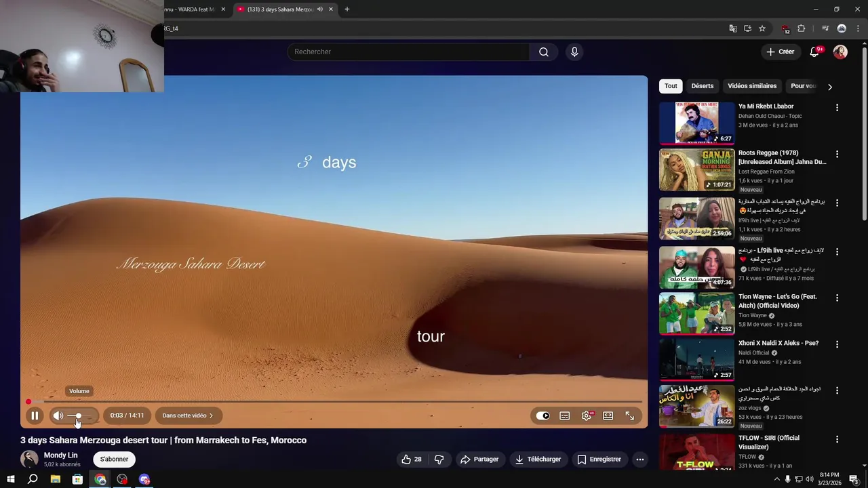Open the red extension with 12 badge

tap(785, 29)
